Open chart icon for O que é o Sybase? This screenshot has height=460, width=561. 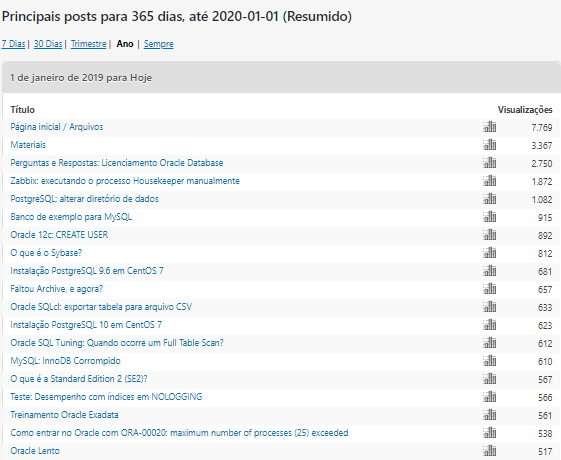489,253
